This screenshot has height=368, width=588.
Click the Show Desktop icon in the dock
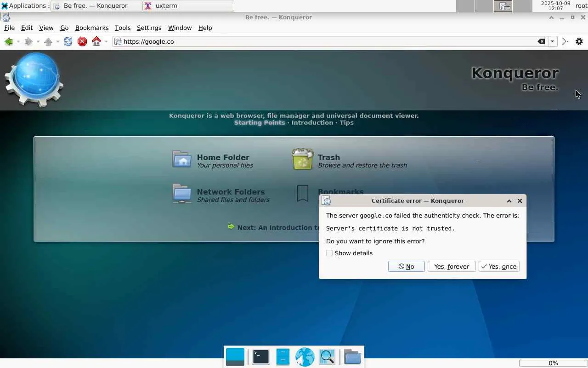tap(235, 357)
